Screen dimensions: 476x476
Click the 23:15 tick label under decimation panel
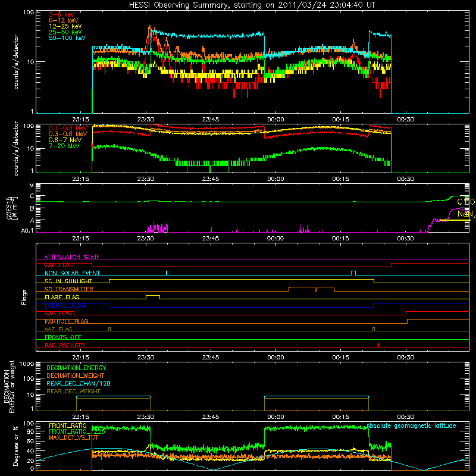80,417
